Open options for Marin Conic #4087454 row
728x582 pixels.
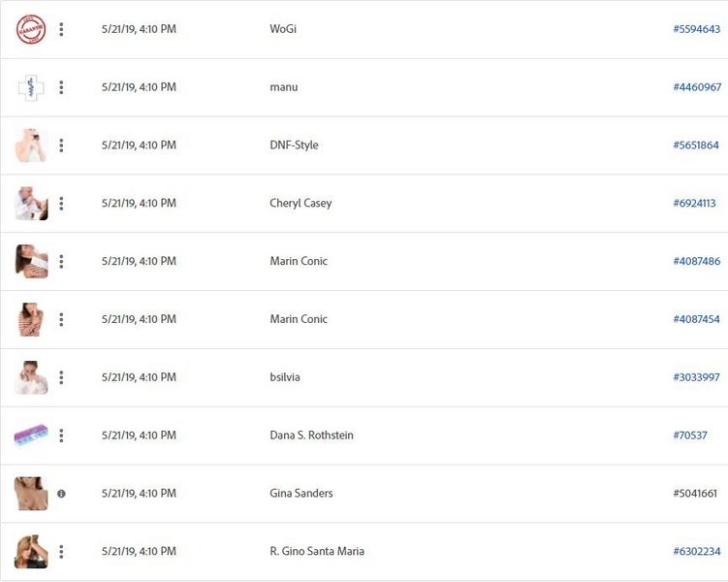61,319
